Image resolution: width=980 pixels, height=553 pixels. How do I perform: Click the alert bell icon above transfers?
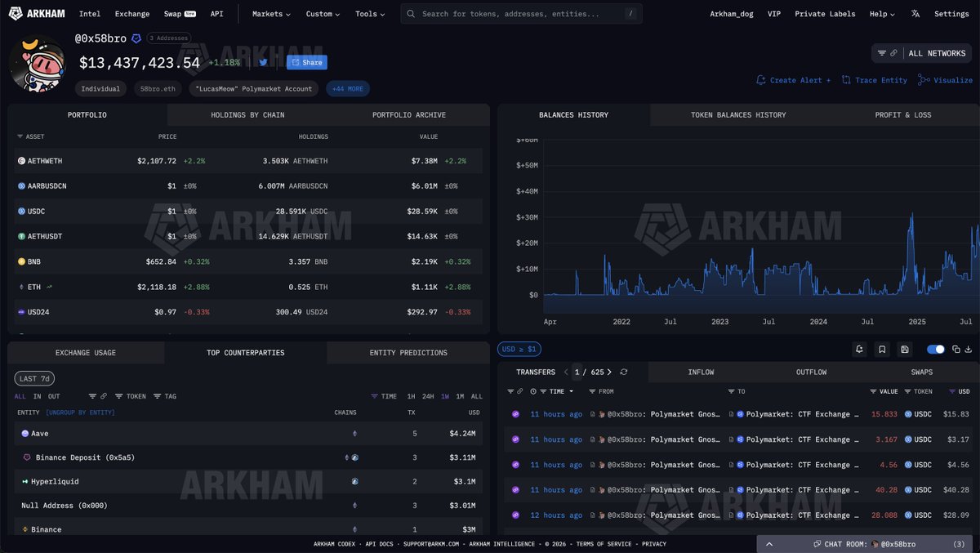(859, 350)
